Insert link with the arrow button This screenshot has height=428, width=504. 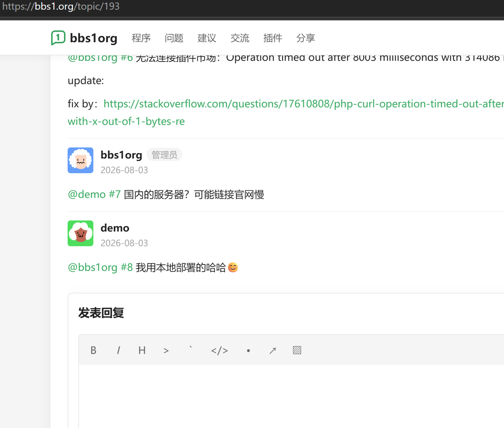(273, 350)
